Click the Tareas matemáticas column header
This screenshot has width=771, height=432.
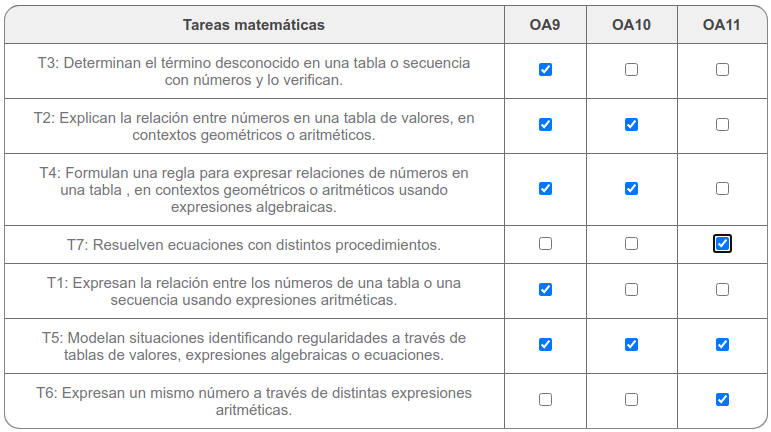coord(254,25)
